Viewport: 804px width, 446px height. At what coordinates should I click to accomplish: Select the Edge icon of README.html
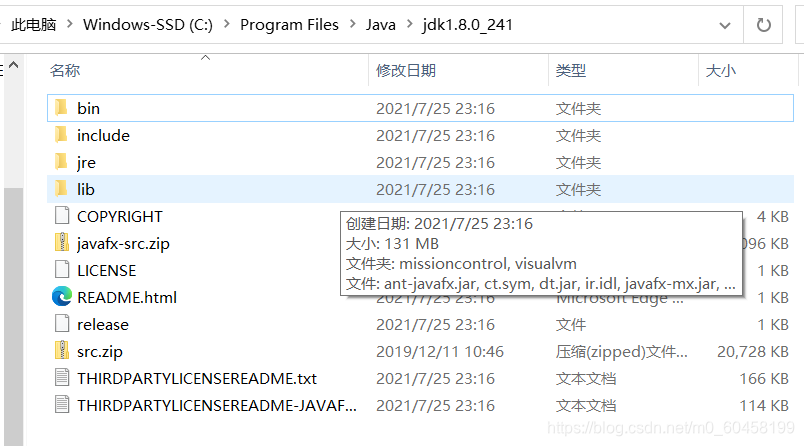pyautogui.click(x=62, y=297)
